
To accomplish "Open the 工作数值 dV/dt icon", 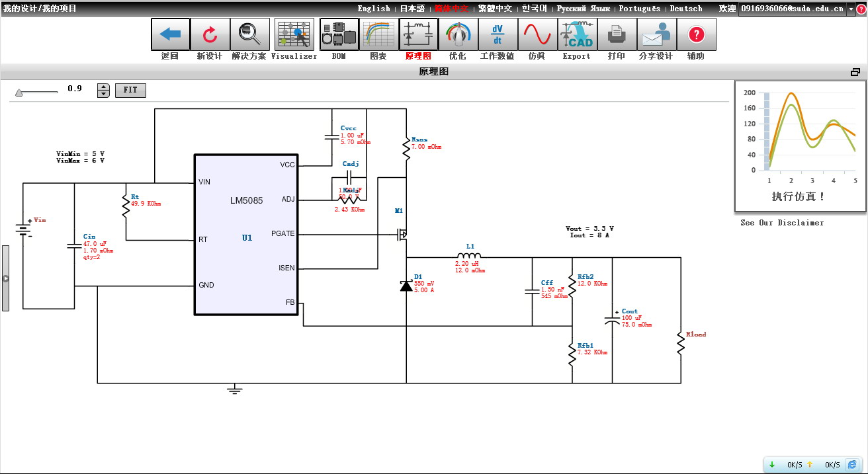I will coord(498,34).
